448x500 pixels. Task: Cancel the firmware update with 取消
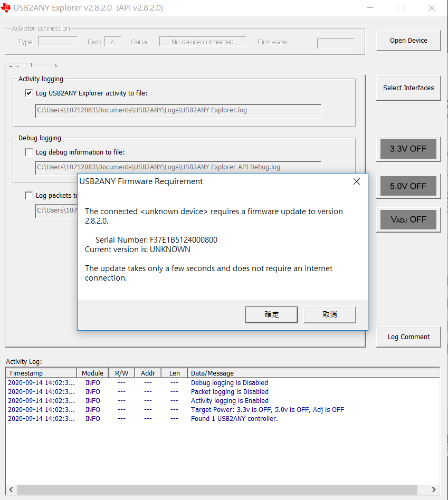(x=330, y=315)
